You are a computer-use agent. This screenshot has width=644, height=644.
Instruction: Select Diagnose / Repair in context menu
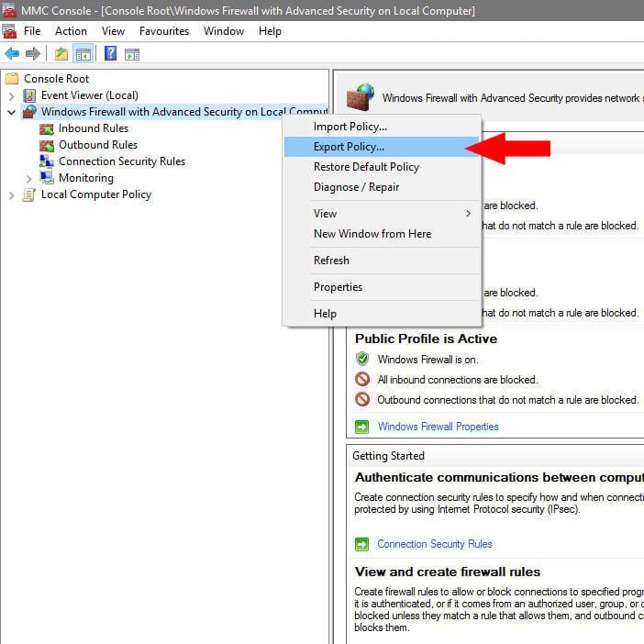382,187
